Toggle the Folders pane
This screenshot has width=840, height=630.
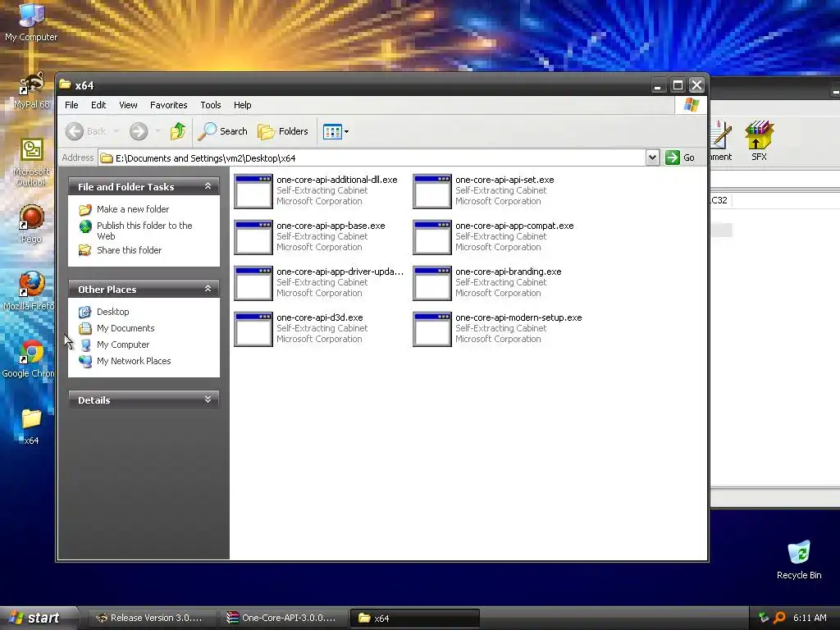click(283, 131)
